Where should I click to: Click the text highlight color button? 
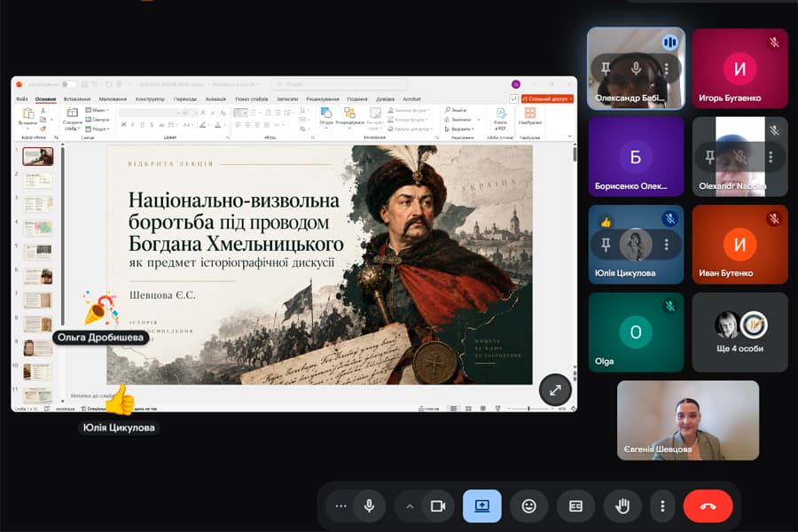[203, 125]
